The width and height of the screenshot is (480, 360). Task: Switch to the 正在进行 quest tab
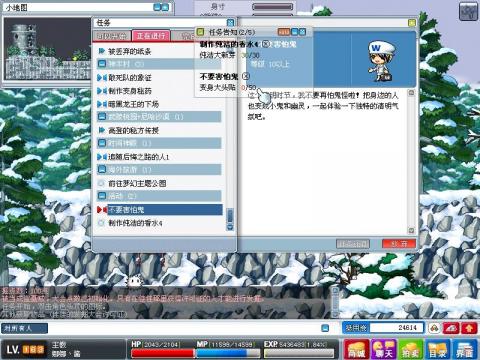[x=151, y=35]
